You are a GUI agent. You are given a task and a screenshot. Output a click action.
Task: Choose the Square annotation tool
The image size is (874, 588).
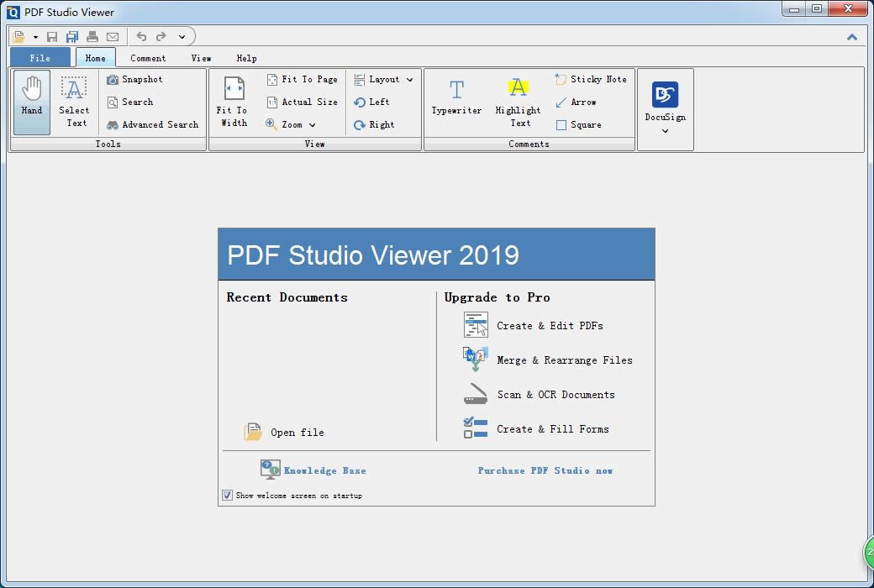tap(578, 125)
